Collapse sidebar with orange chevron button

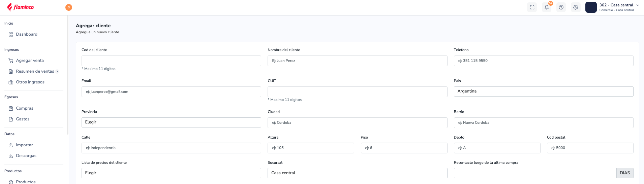(69, 7)
